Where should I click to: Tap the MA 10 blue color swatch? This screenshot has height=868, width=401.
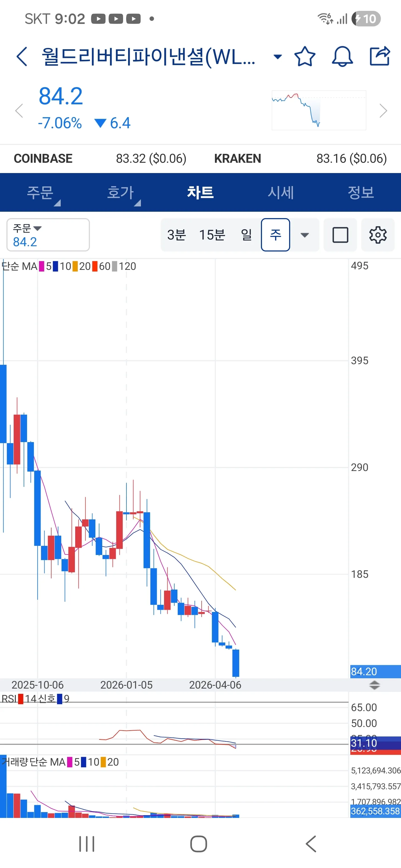pos(56,267)
